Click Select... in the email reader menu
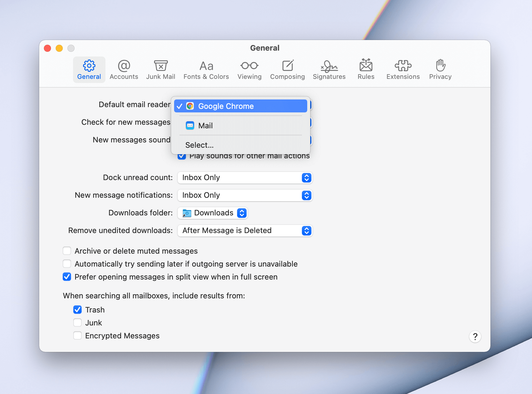Screen dimensions: 532x394 (x=199, y=145)
